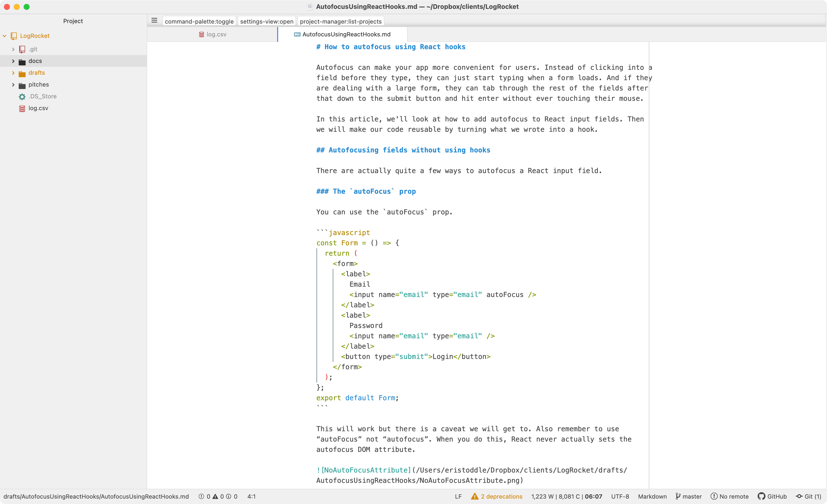
Task: Expand the .git folder
Action: click(x=13, y=49)
